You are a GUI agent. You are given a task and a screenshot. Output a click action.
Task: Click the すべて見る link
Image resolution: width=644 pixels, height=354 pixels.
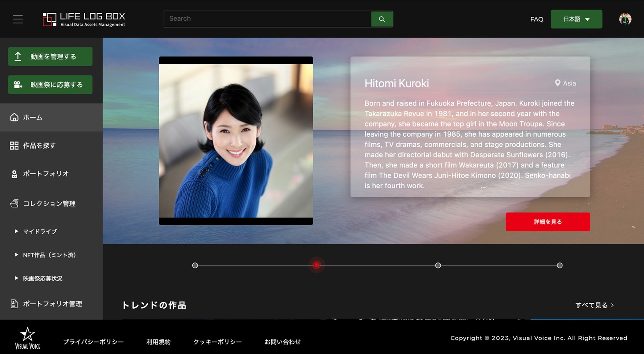[594, 305]
